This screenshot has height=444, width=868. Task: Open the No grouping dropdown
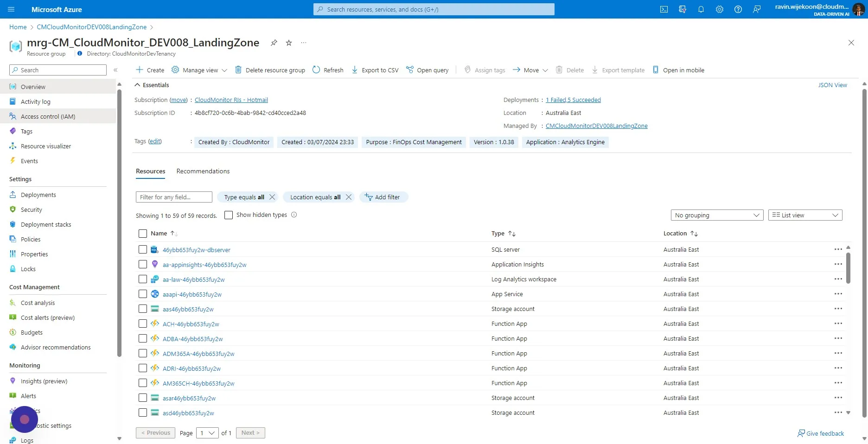(717, 215)
